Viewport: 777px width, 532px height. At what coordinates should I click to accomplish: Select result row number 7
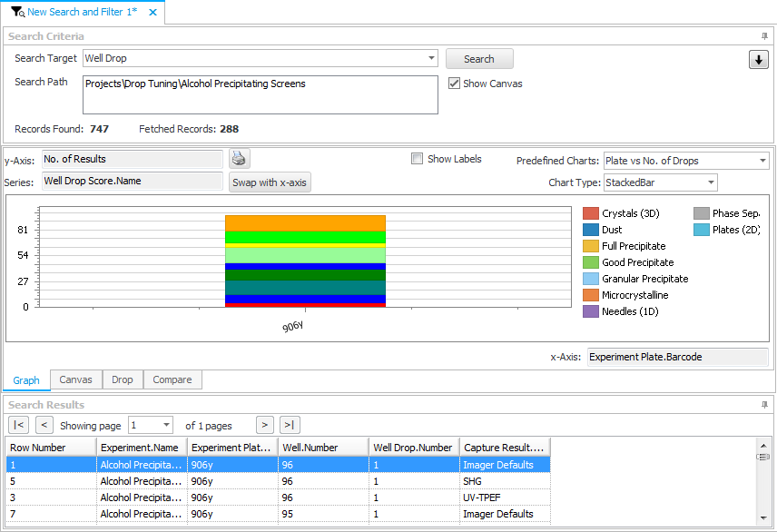(x=278, y=514)
